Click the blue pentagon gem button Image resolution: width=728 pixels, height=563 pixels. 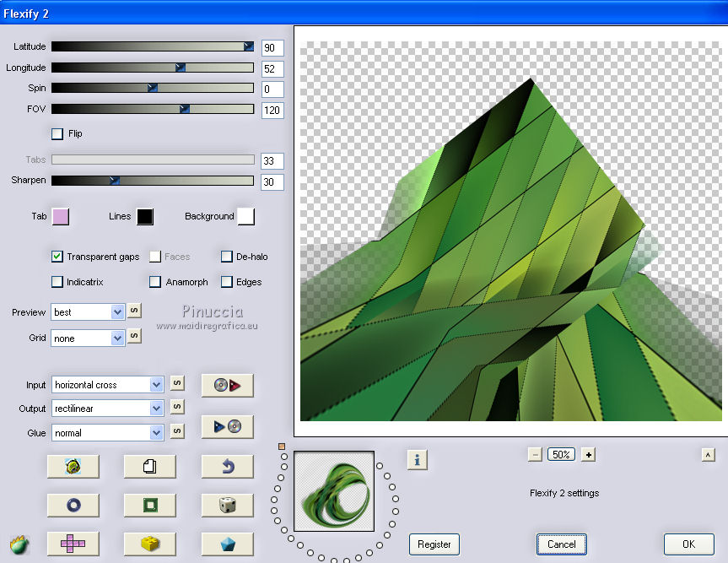tap(228, 544)
